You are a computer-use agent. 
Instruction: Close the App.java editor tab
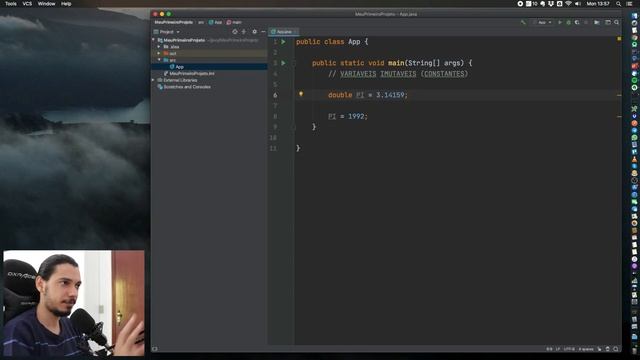pyautogui.click(x=296, y=32)
